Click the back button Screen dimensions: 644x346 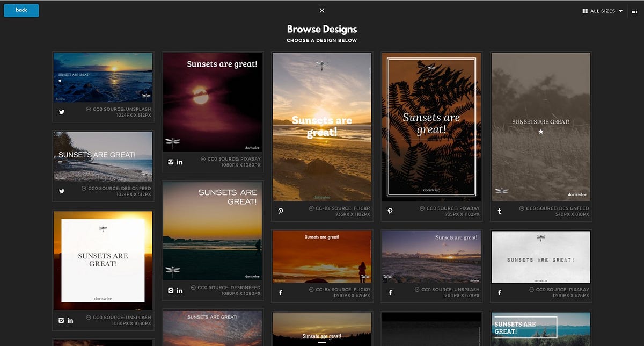tap(21, 10)
